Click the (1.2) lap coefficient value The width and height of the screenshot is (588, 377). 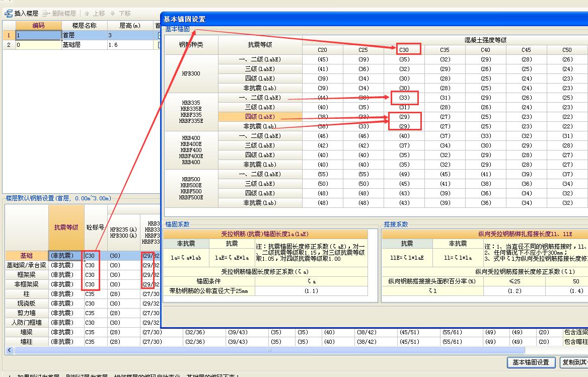514,291
